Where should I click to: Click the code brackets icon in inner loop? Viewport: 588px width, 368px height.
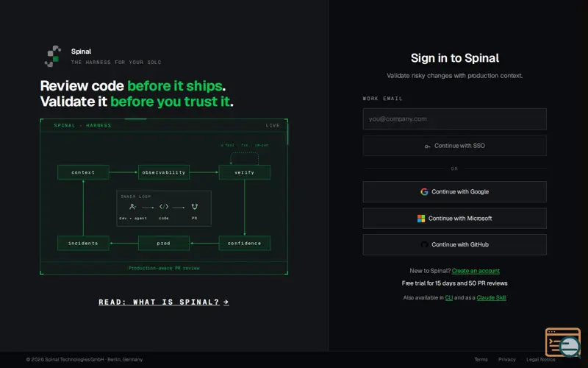click(x=164, y=207)
